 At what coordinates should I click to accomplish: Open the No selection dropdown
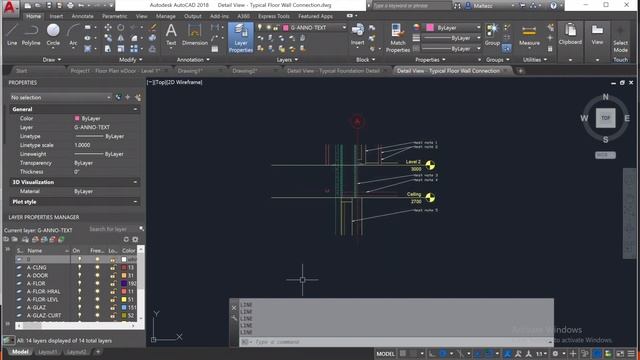click(x=60, y=98)
